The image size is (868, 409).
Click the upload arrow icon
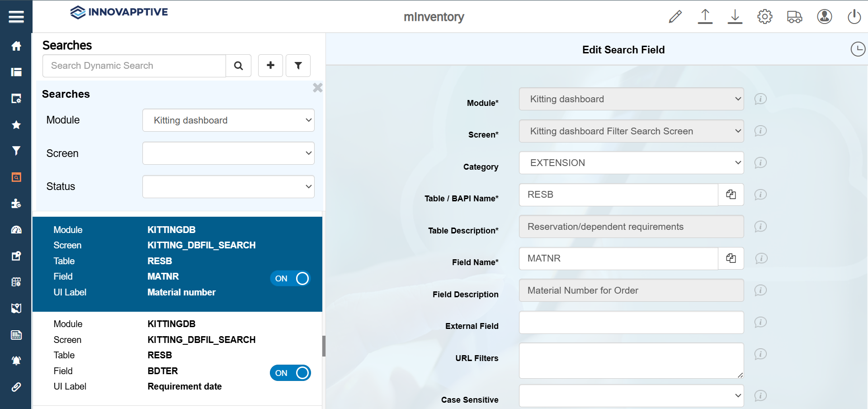[x=705, y=17]
